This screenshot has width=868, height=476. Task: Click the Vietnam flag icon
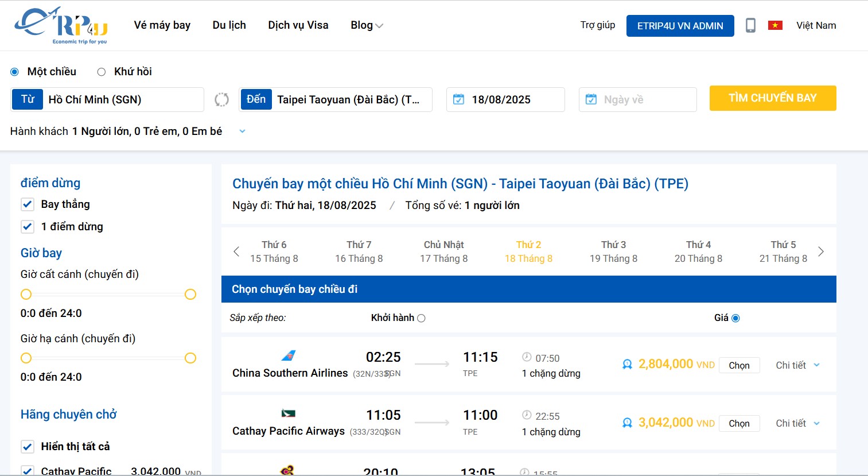coord(775,25)
